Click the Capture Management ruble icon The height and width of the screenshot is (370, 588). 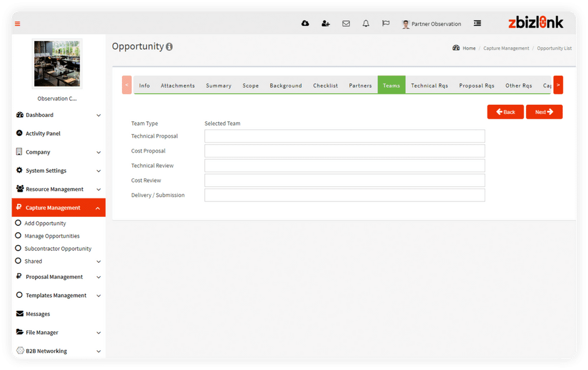19,207
